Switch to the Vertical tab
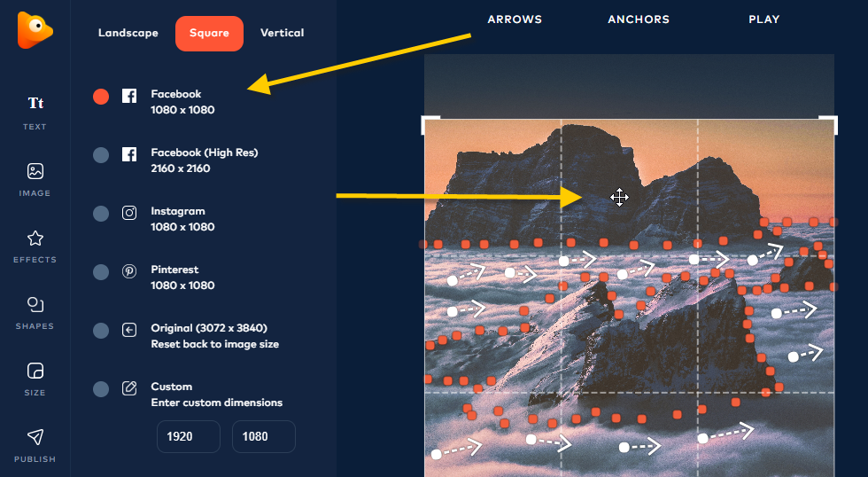The height and width of the screenshot is (477, 868). coord(283,33)
